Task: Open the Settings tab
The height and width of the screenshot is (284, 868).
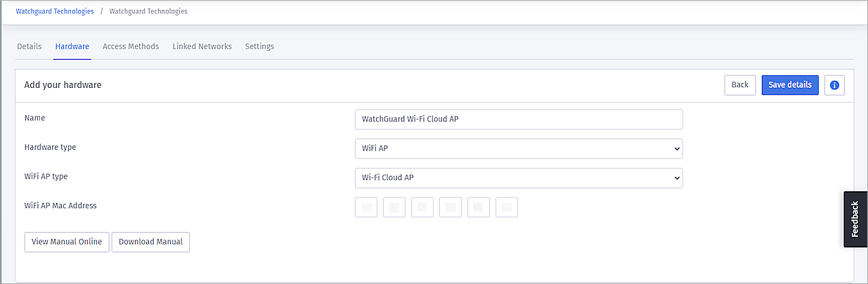Action: click(x=259, y=46)
